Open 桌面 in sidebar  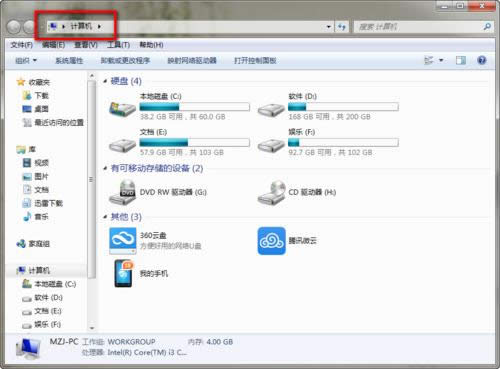(35, 109)
